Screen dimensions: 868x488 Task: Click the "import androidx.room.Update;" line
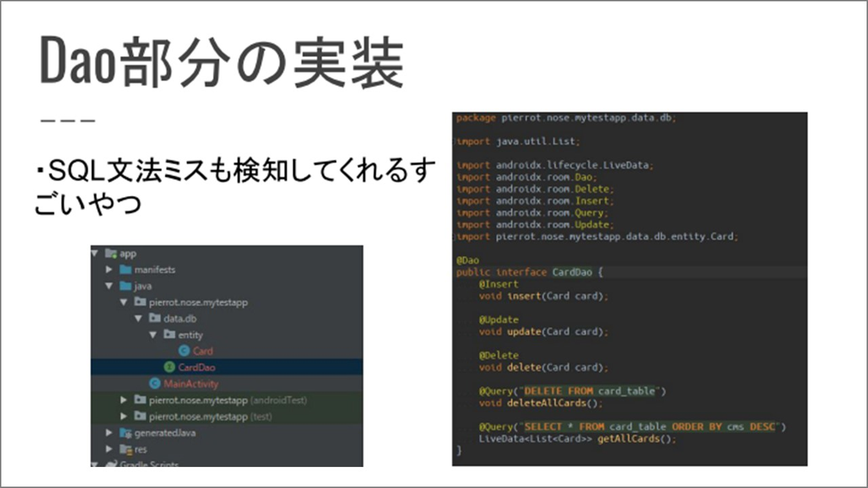pyautogui.click(x=535, y=225)
